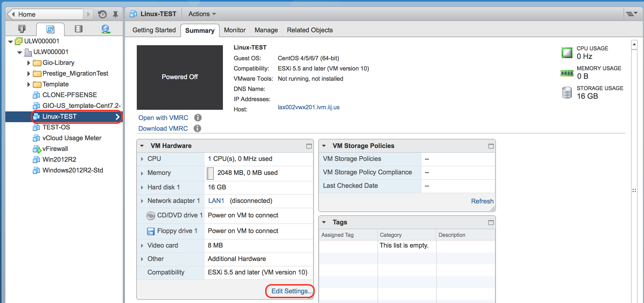Open the LAN1 network link
The height and width of the screenshot is (303, 644).
216,201
